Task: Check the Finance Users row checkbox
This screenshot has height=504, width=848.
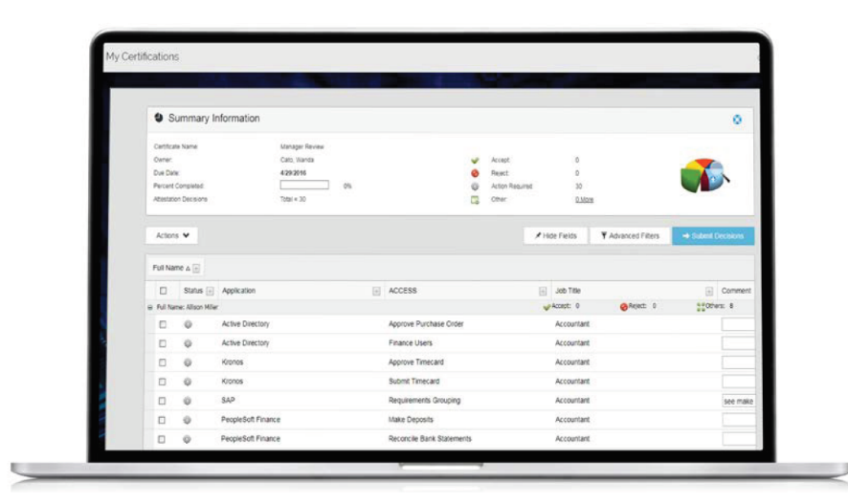Action: point(163,343)
